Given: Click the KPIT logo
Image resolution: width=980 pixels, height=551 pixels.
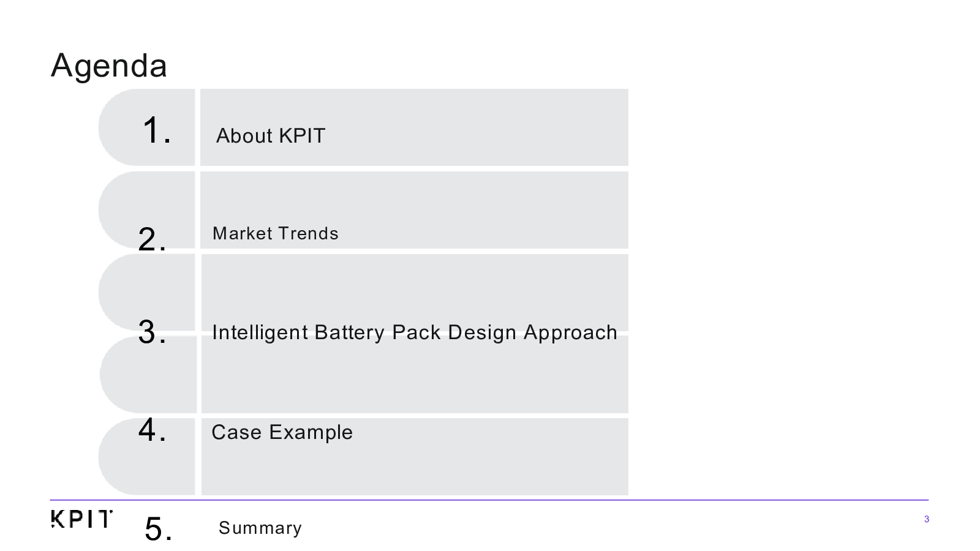Looking at the screenshot, I should [81, 519].
